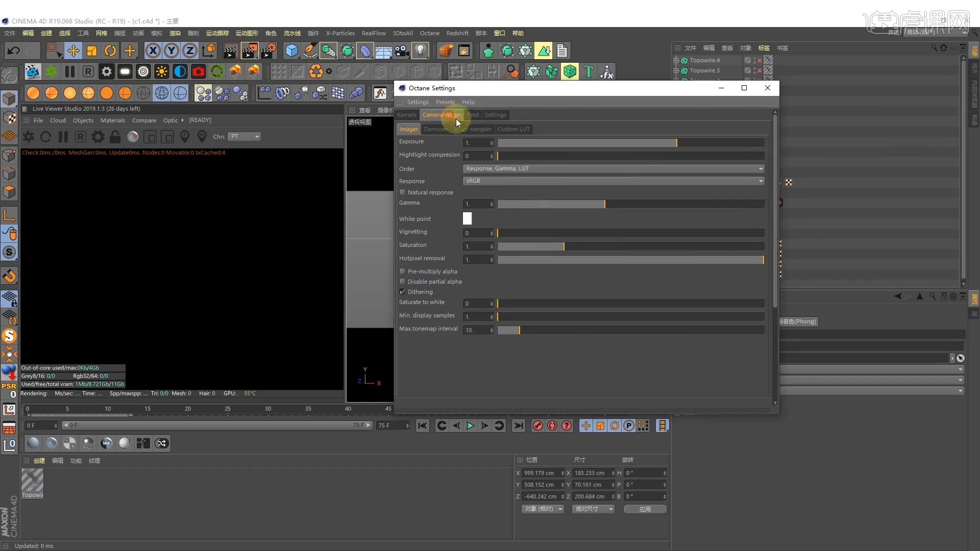The image size is (980, 551).
Task: Expand the Topowire.3 tree item
Action: coord(676,70)
